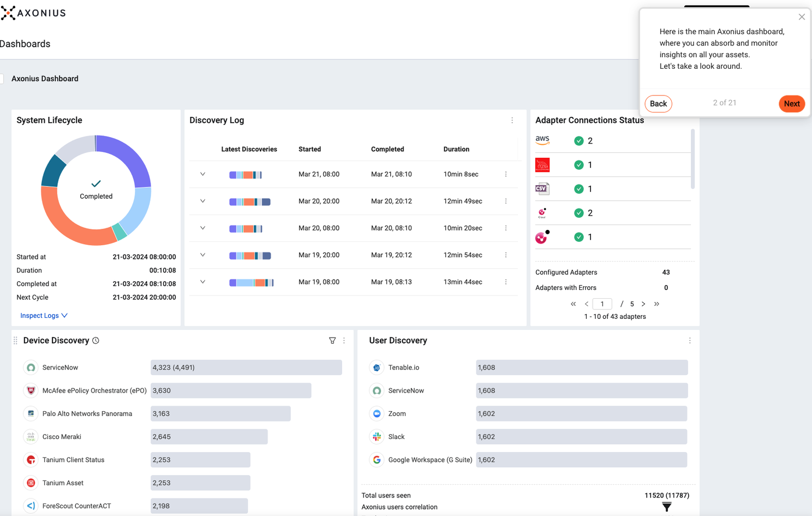
Task: Expand the Mar 19, 20:00 discovery row
Action: coord(202,255)
